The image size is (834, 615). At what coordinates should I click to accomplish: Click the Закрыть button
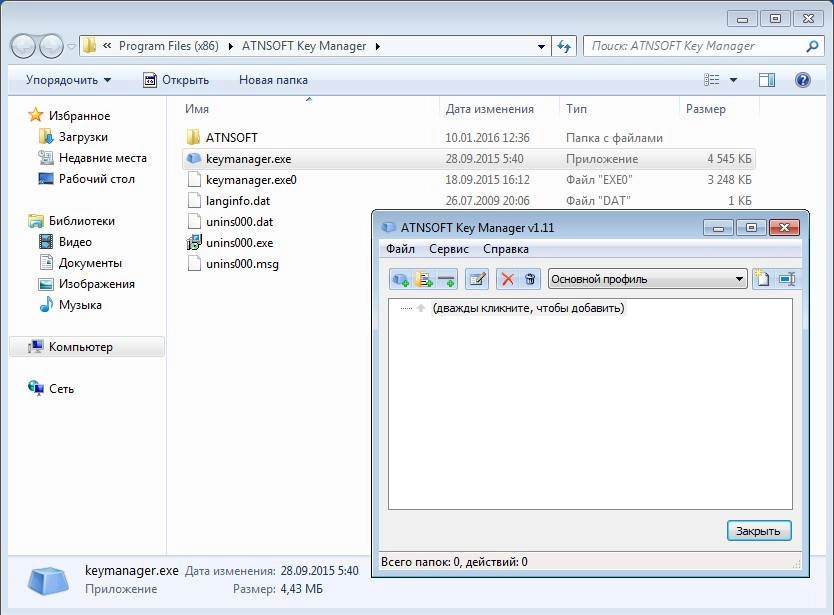click(759, 531)
